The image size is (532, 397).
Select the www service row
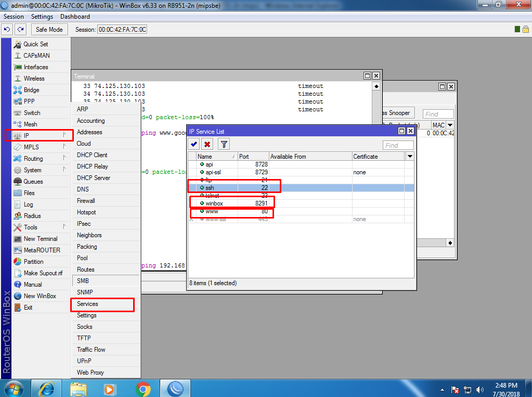coord(301,211)
